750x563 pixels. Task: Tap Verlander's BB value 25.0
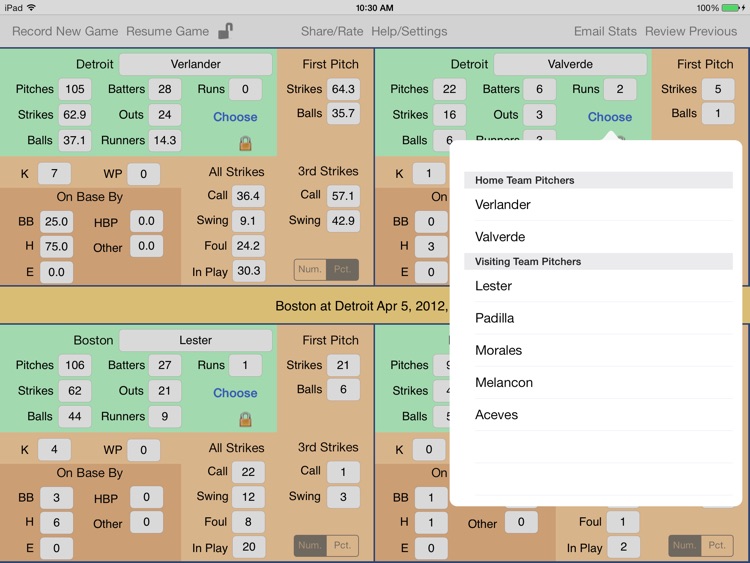pyautogui.click(x=56, y=221)
